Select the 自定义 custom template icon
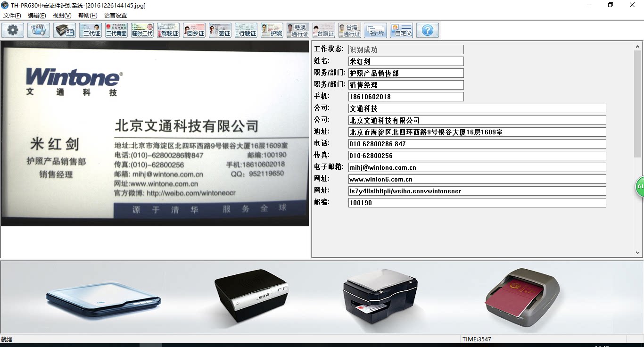The image size is (644, 347). point(402,30)
